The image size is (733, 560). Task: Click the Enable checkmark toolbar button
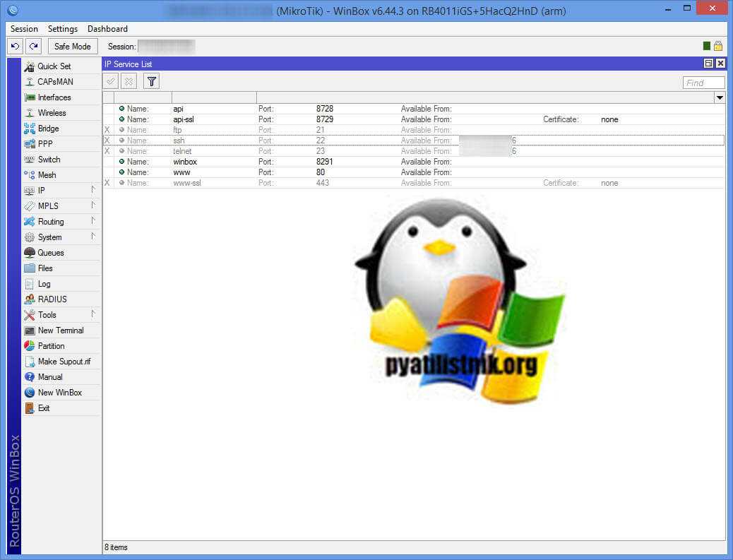111,81
